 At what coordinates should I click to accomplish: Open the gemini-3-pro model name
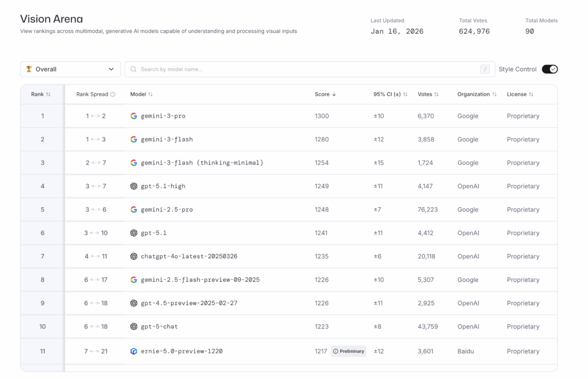[x=163, y=116]
